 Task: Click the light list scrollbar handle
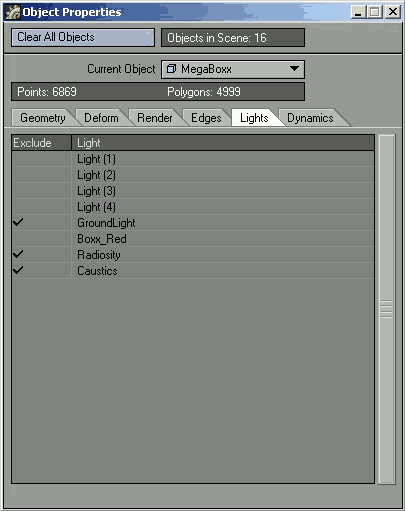tap(387, 309)
